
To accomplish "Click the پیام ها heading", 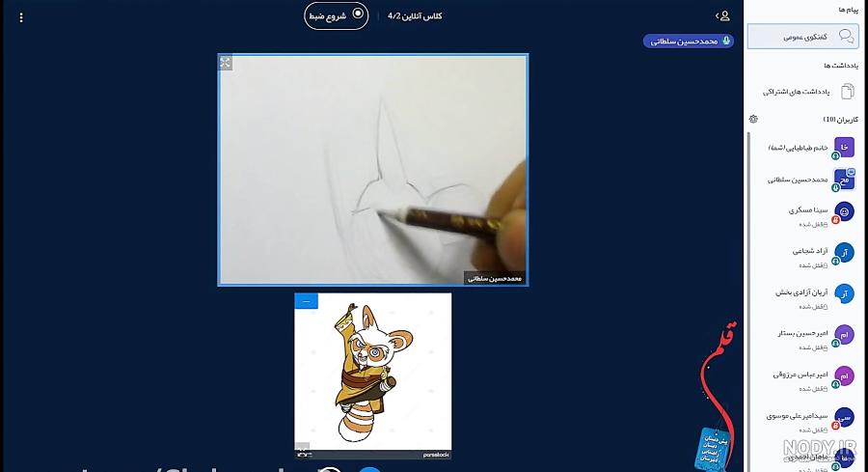I will point(849,10).
